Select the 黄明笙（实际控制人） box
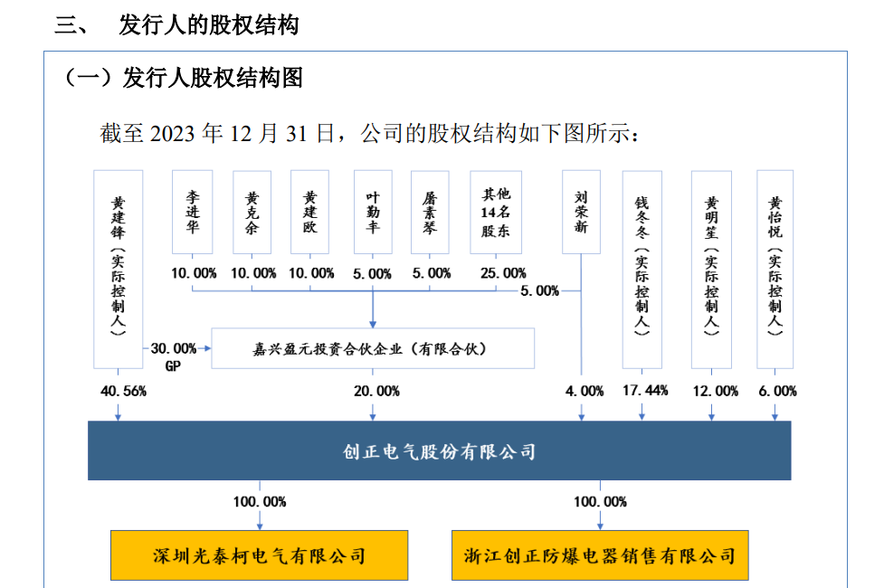The width and height of the screenshot is (884, 588). 711,270
